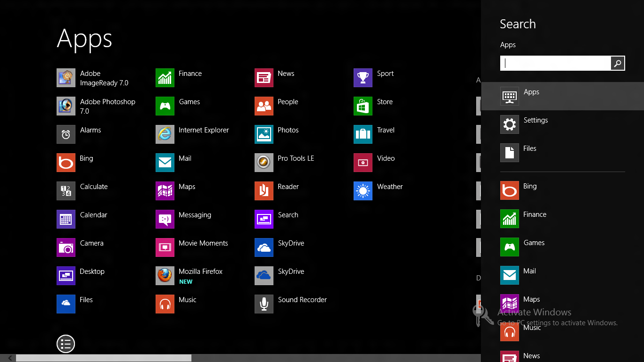
Task: Launch Movie Moments app icon
Action: click(165, 247)
